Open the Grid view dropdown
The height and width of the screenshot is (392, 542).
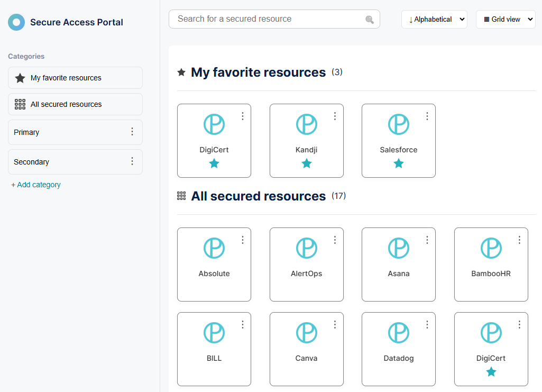[x=506, y=19]
